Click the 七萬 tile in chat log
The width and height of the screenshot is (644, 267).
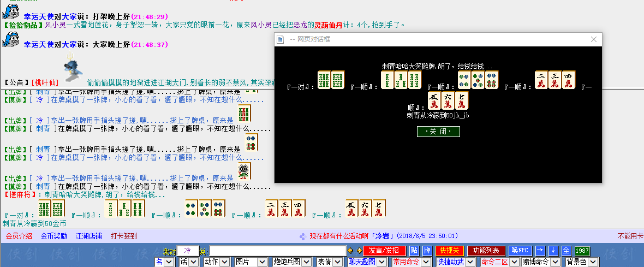379,208
